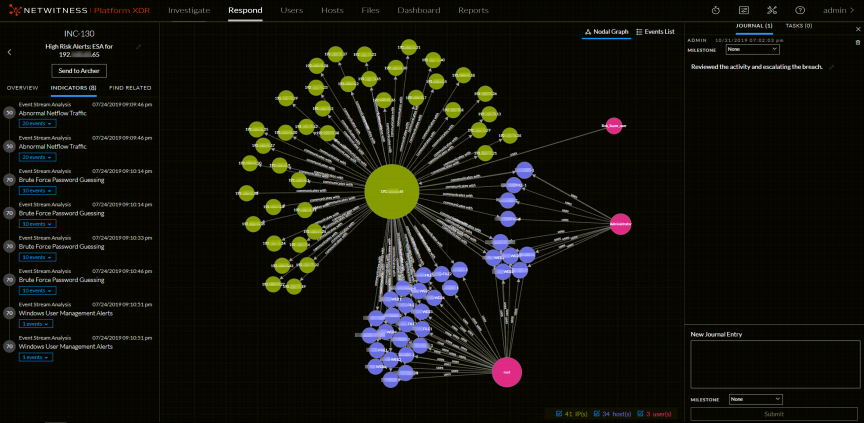
Task: Select the pink Administrator user node
Action: click(620, 224)
